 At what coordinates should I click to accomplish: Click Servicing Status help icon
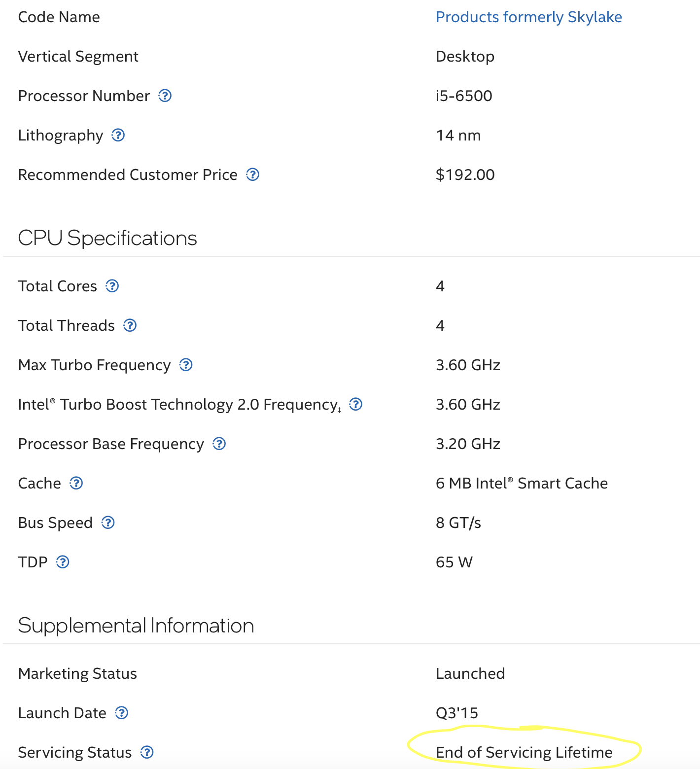[147, 752]
